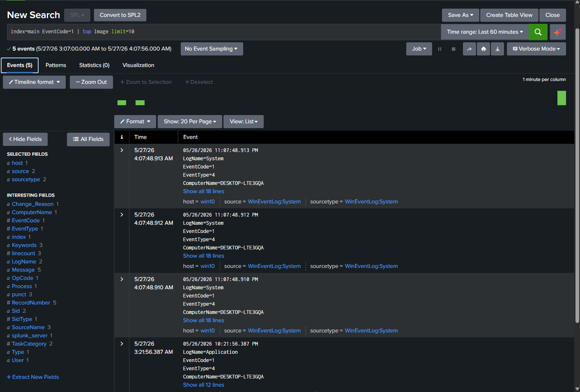Screen dimensions: 580x392
Task: Switch to the Patterns tab
Action: [x=56, y=65]
